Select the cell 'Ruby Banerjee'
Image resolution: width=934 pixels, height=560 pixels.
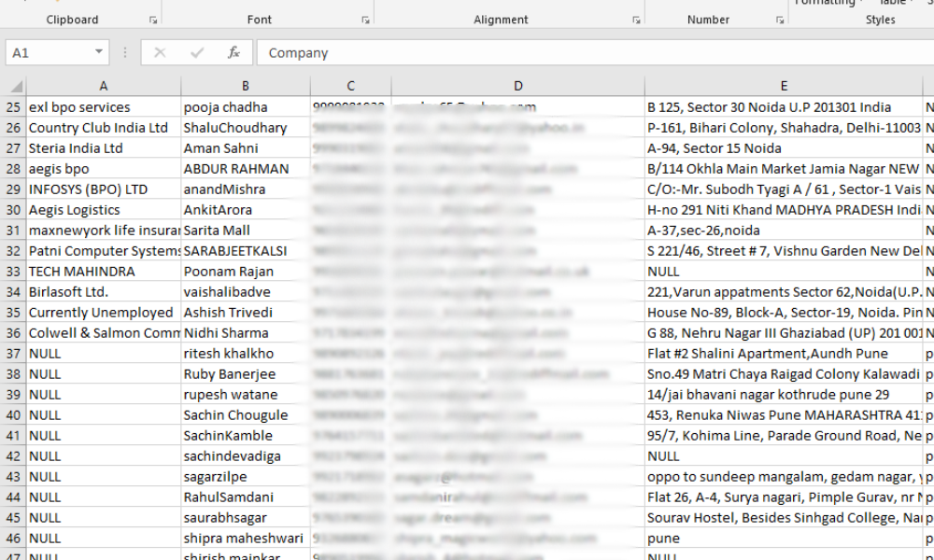[x=246, y=374]
